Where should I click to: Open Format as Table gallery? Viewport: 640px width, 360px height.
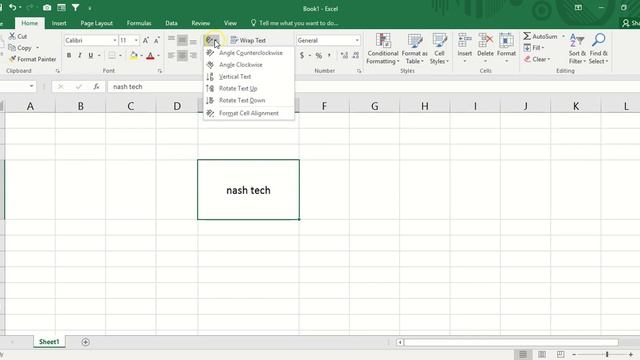(x=414, y=49)
